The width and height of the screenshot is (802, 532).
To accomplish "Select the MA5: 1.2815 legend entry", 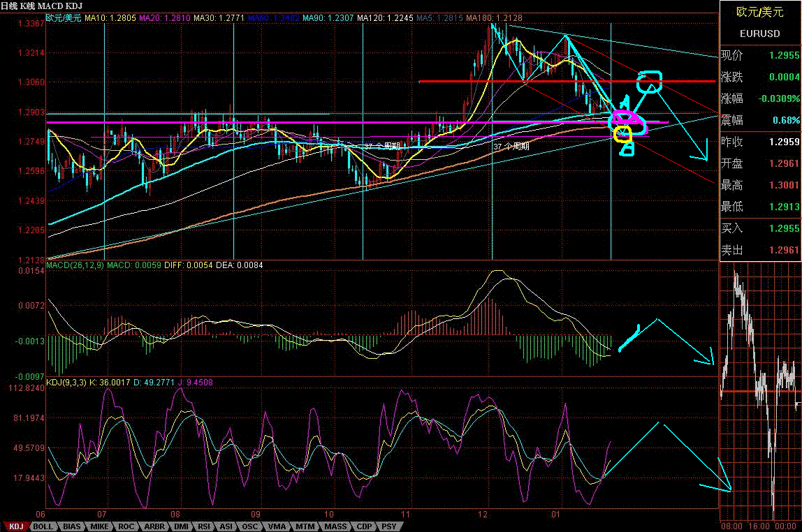I will (x=440, y=18).
